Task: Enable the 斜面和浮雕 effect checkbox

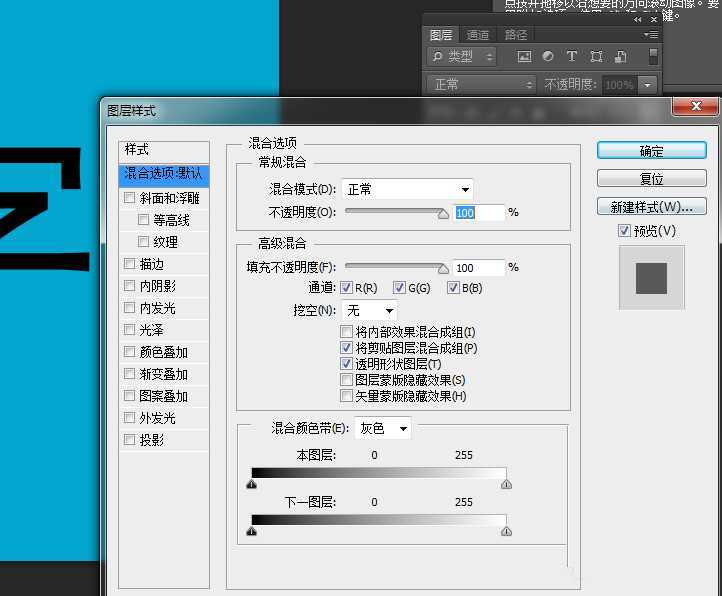Action: pos(129,198)
